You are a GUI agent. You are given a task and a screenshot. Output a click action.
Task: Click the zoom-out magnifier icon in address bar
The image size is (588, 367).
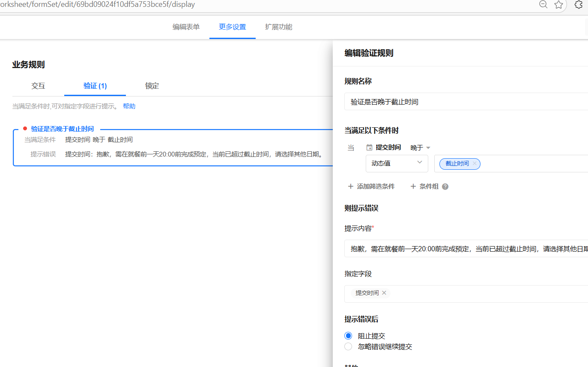543,5
